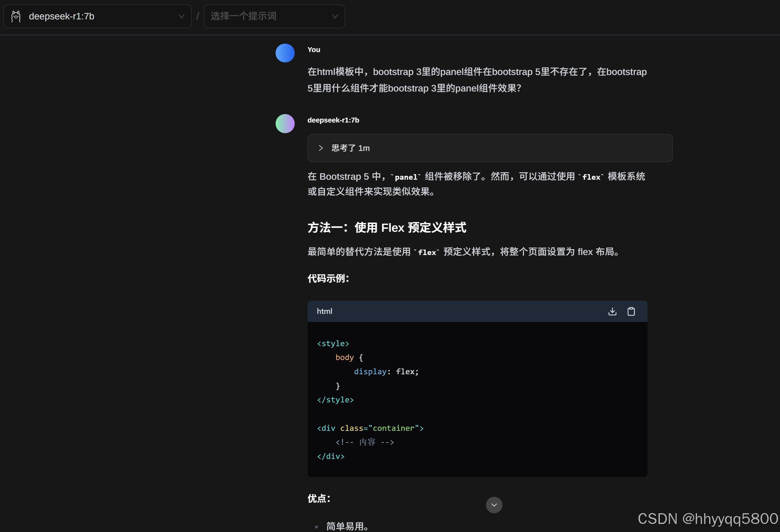Download the html code block
Screen dimensions: 780x532
pyautogui.click(x=612, y=312)
